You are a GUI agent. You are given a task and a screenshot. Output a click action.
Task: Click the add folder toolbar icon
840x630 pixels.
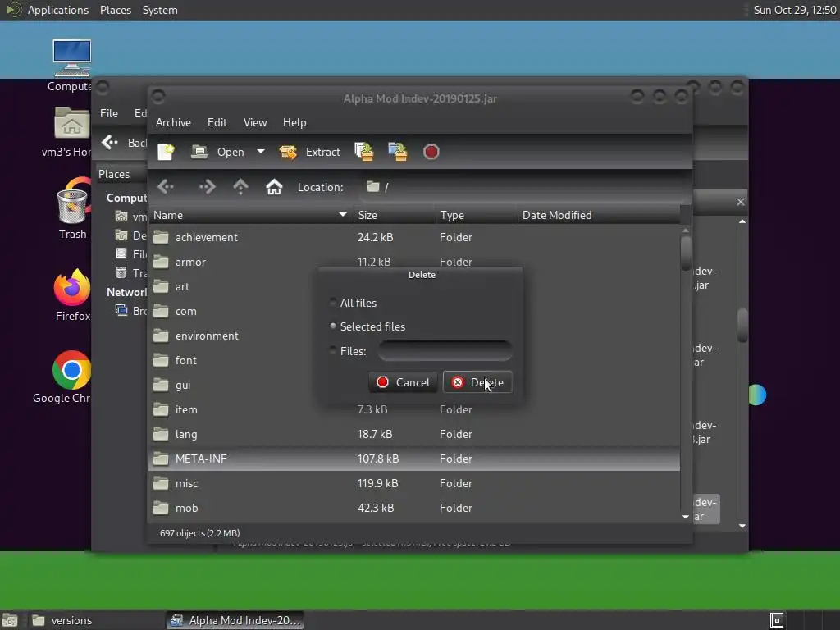click(398, 152)
